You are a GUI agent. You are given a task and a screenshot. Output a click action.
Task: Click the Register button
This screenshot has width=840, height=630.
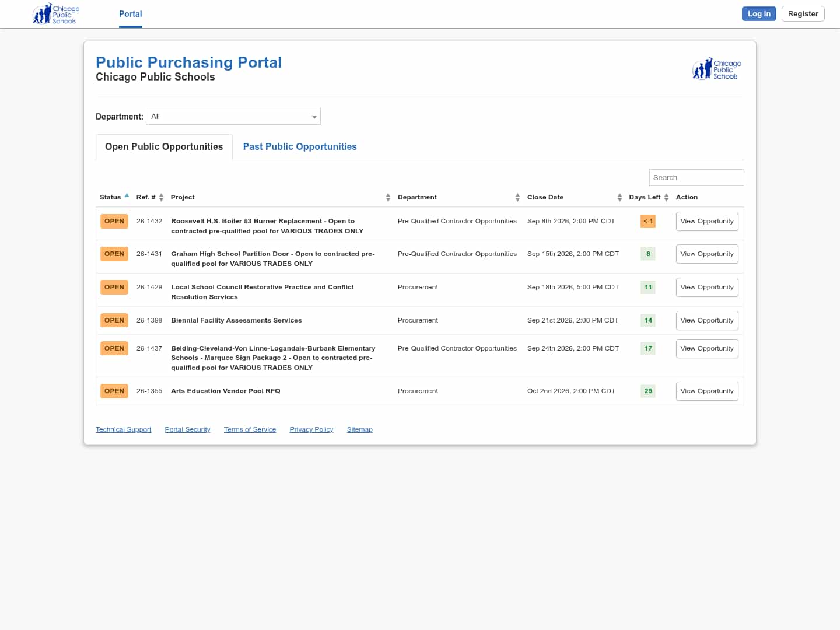[803, 14]
